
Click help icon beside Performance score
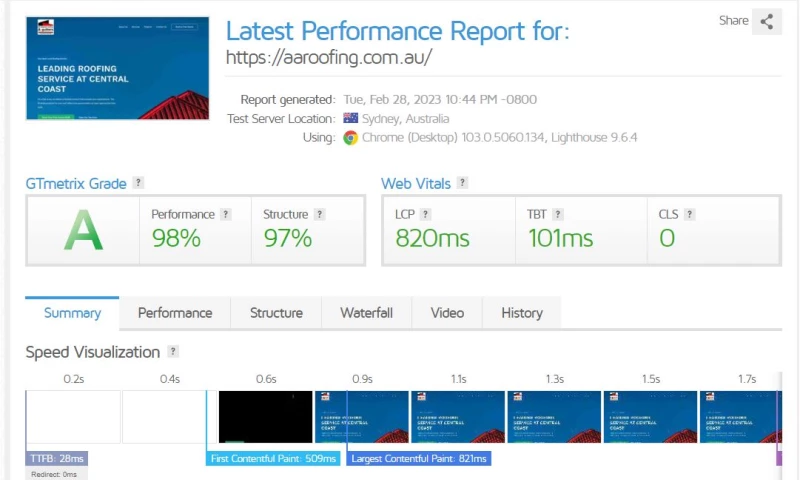pyautogui.click(x=226, y=214)
